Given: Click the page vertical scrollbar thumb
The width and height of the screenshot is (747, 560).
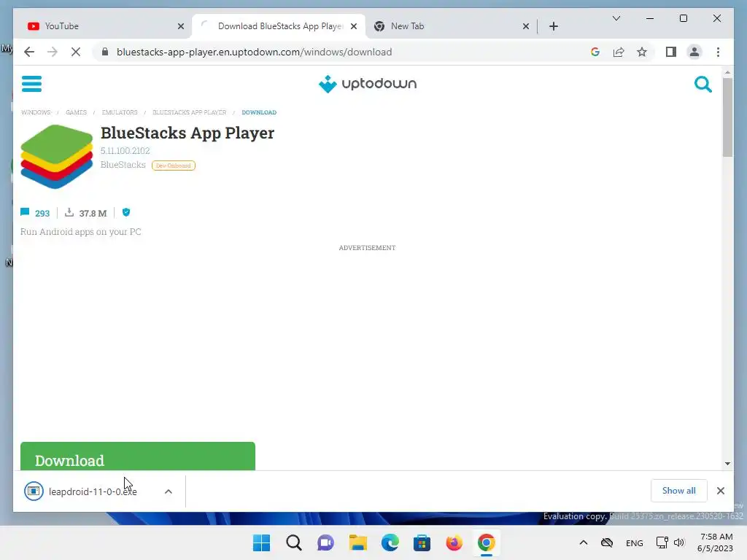Looking at the screenshot, I should click(x=727, y=117).
